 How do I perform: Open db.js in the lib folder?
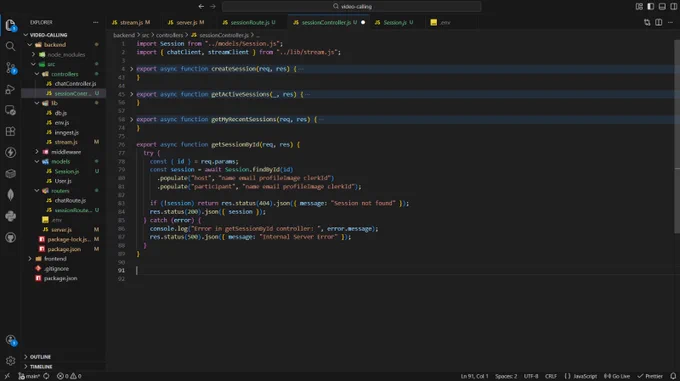click(x=61, y=113)
